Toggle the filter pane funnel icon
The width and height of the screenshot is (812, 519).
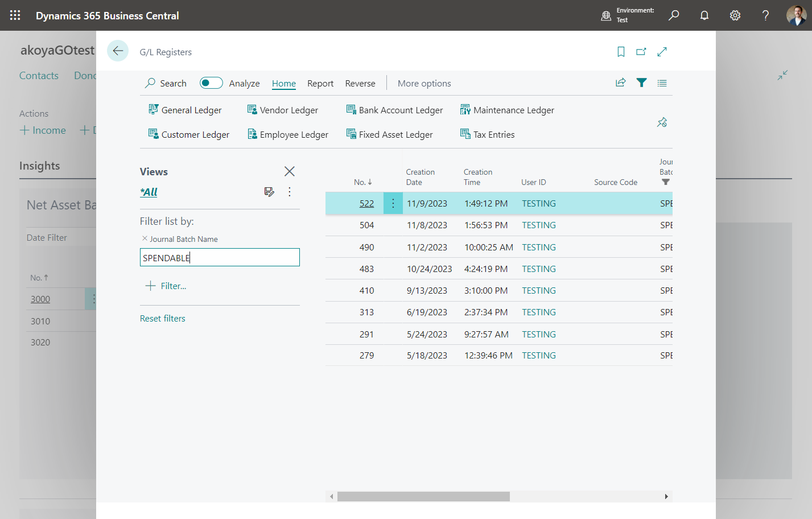pos(641,83)
